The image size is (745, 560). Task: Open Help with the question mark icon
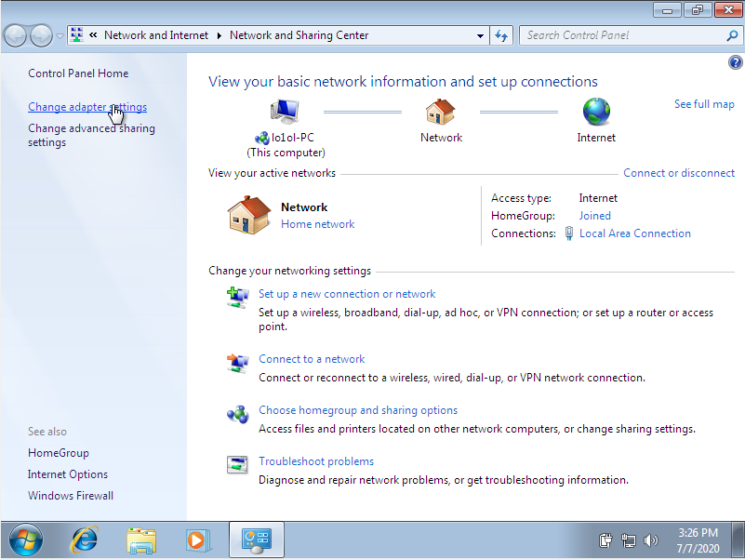coord(735,62)
